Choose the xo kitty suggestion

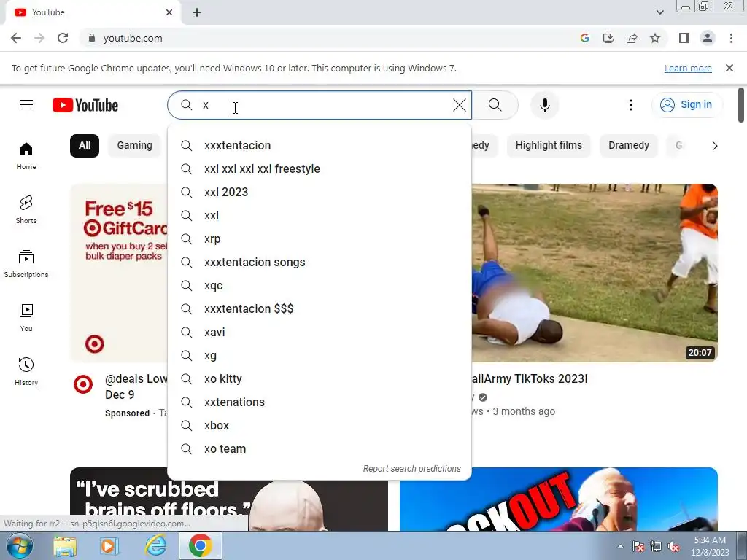coord(320,378)
